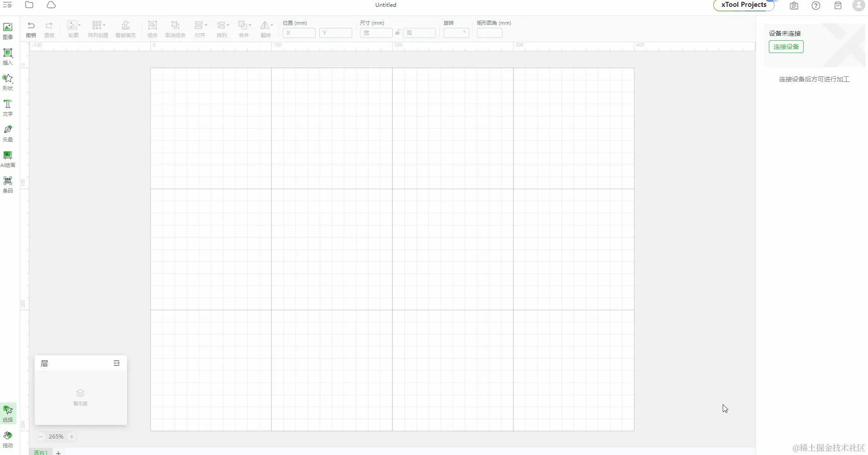Activate the 拖动 (Hand drag) tool

(8, 439)
